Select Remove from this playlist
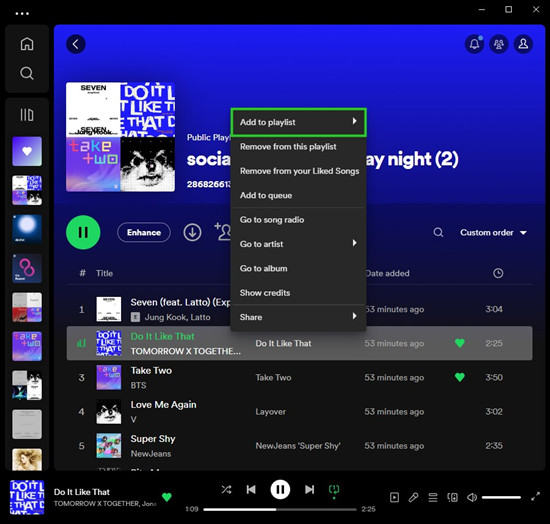 click(x=299, y=147)
